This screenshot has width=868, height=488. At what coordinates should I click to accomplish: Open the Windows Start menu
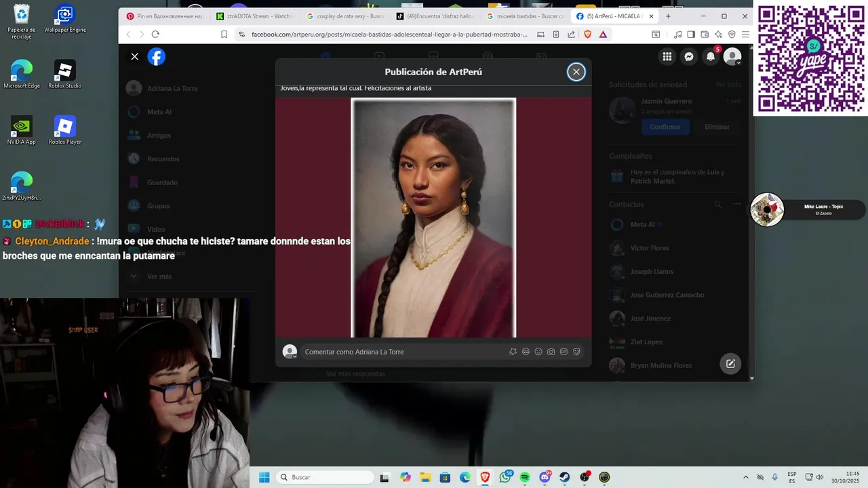click(x=264, y=477)
